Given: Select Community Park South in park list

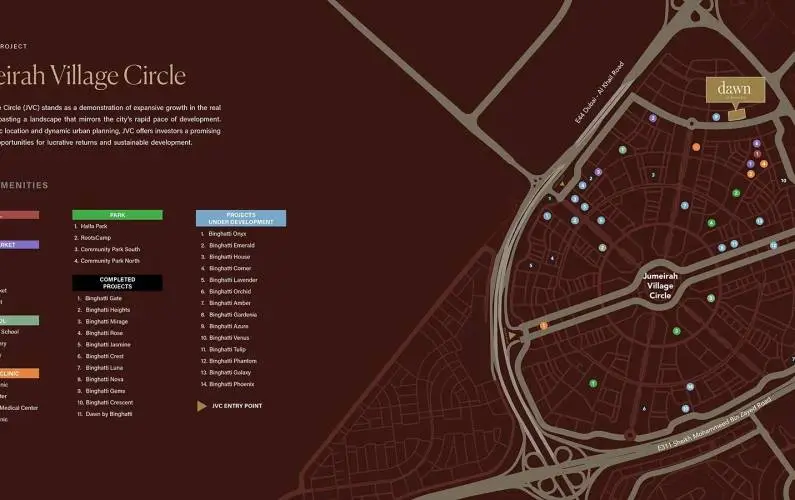Looking at the screenshot, I should [110, 249].
